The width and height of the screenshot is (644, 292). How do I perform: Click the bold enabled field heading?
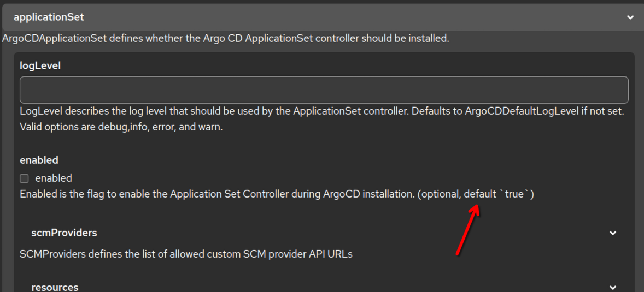pyautogui.click(x=39, y=160)
